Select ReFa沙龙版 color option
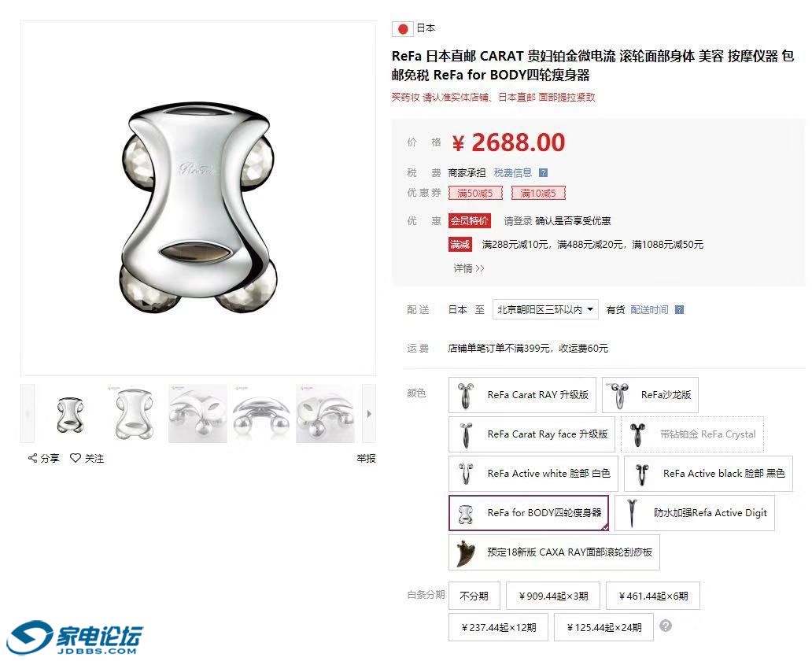 click(x=650, y=395)
